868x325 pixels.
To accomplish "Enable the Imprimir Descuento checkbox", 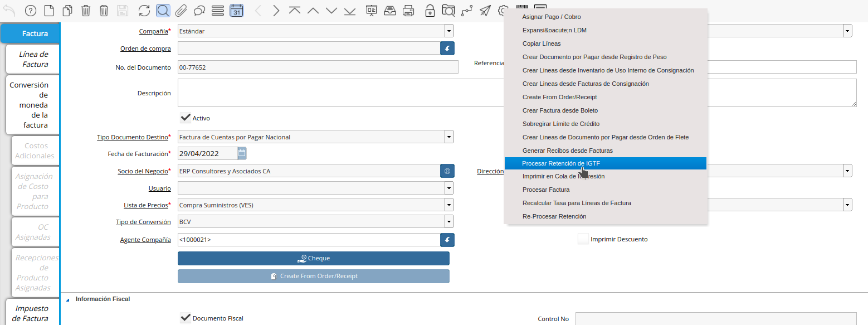I will pos(583,239).
